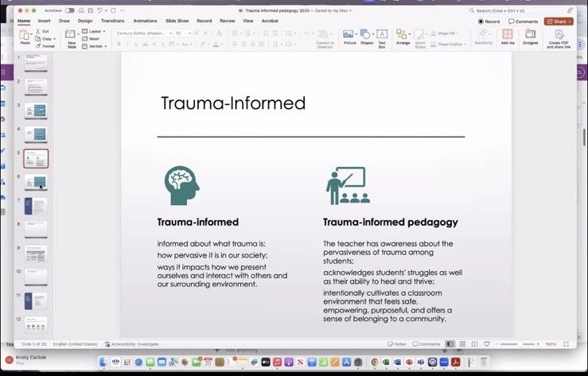Click the Record button at top right
Screen dimensions: 588x376
coord(489,21)
